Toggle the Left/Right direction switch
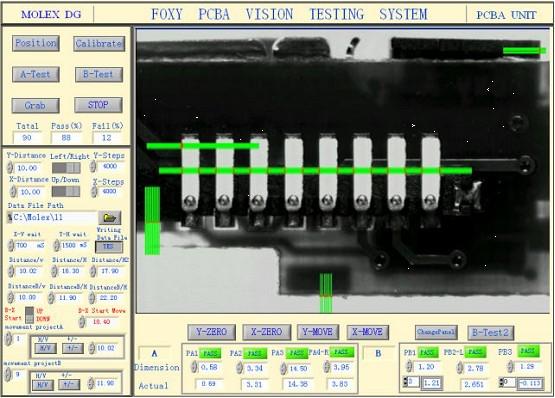Screen dimensions: 555x398 point(66,167)
